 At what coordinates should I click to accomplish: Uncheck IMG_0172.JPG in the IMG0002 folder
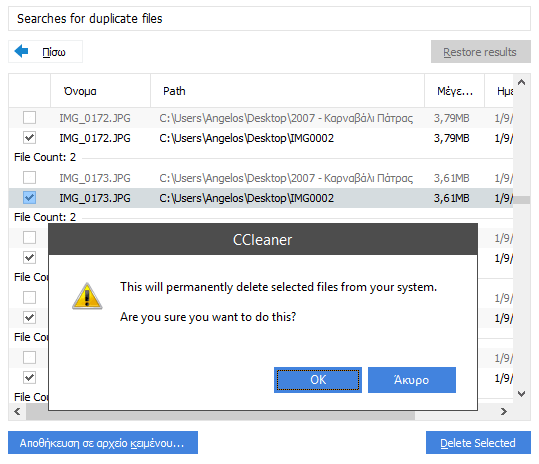pos(29,137)
